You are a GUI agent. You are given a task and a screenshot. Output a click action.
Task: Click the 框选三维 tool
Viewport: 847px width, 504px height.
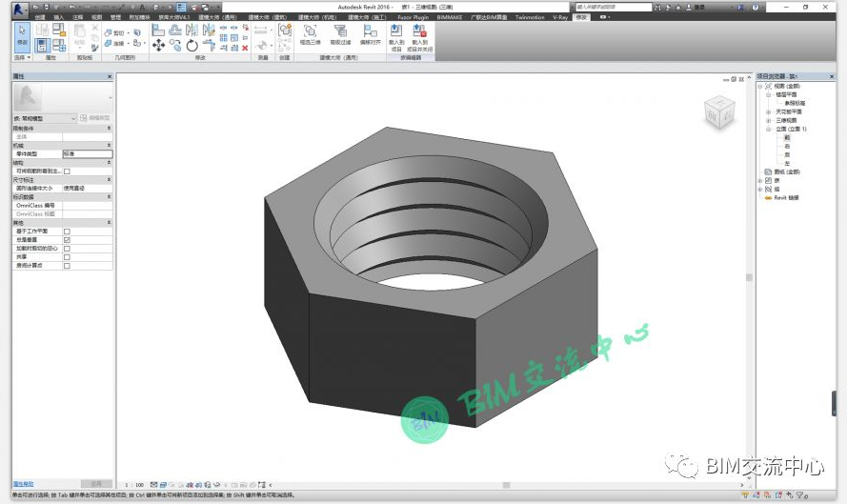310,34
